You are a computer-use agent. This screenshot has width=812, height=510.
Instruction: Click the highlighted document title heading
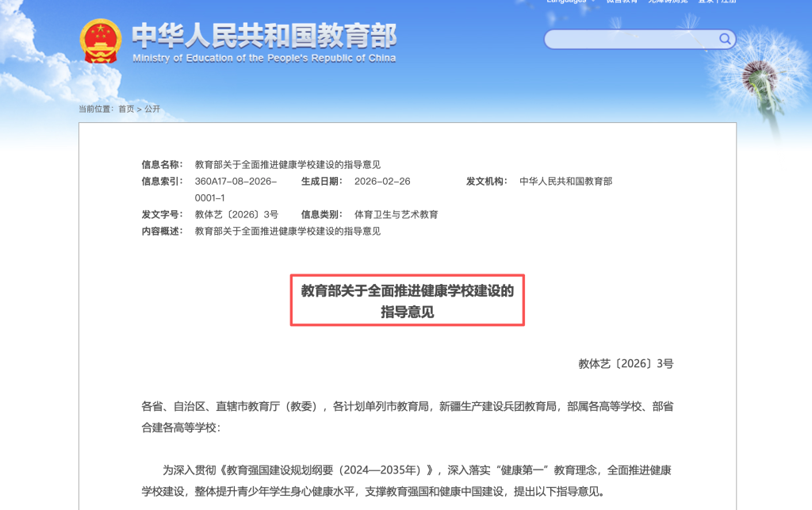(x=407, y=301)
